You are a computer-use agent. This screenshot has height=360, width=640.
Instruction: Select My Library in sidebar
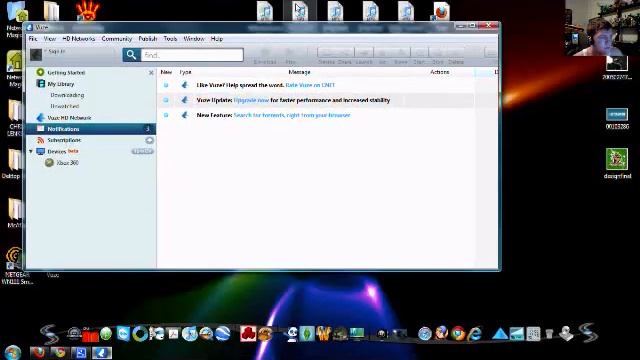click(61, 84)
